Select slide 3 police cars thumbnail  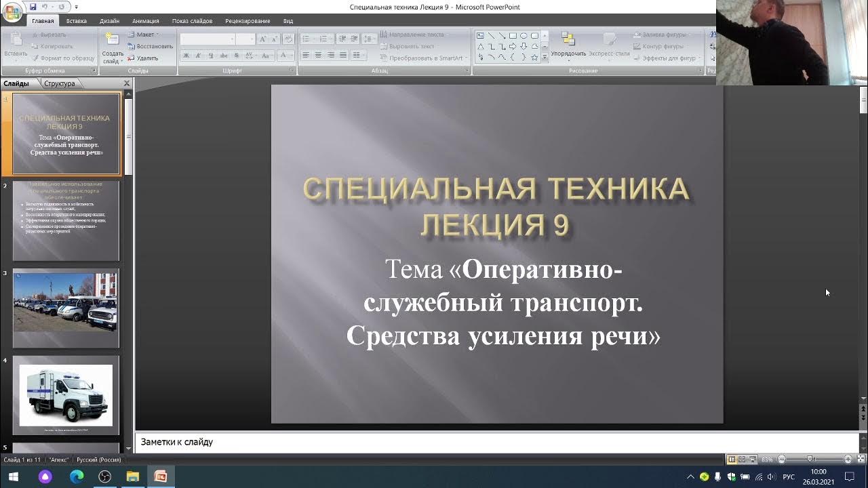pos(66,308)
